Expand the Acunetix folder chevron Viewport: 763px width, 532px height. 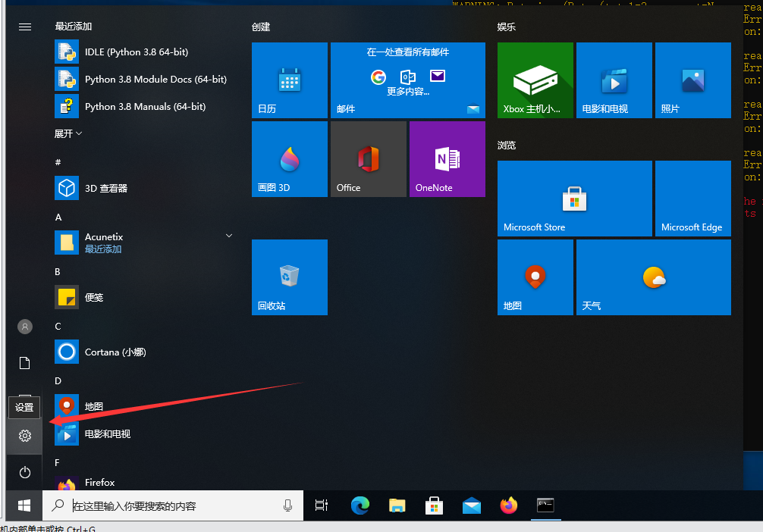[229, 236]
